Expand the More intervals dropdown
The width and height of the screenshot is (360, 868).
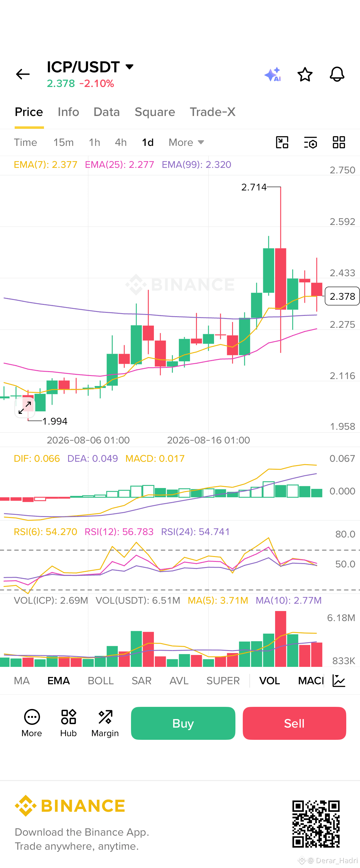click(x=186, y=143)
